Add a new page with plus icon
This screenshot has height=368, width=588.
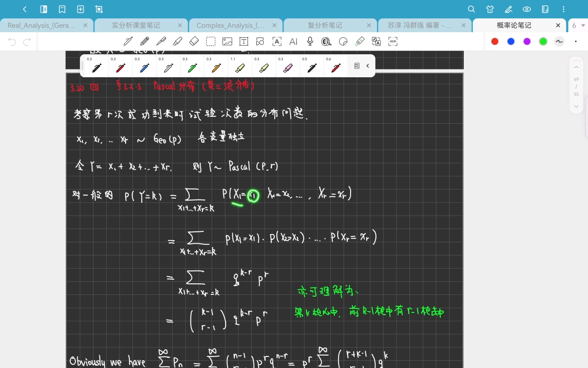[x=81, y=9]
